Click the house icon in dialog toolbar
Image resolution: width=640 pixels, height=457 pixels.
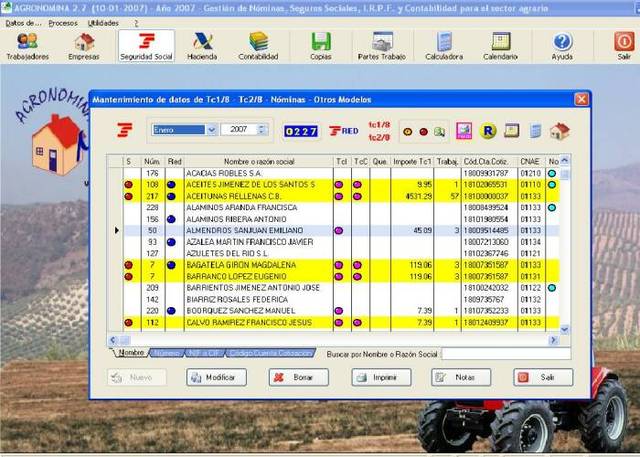pyautogui.click(x=560, y=131)
